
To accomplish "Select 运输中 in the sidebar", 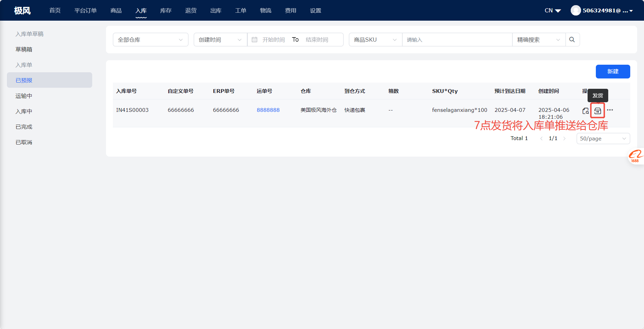I will click(x=24, y=96).
